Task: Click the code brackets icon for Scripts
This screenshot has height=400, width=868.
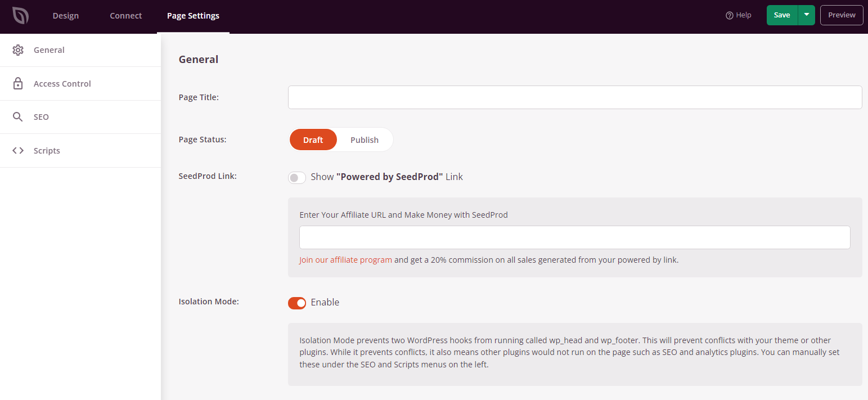Action: pos(17,150)
